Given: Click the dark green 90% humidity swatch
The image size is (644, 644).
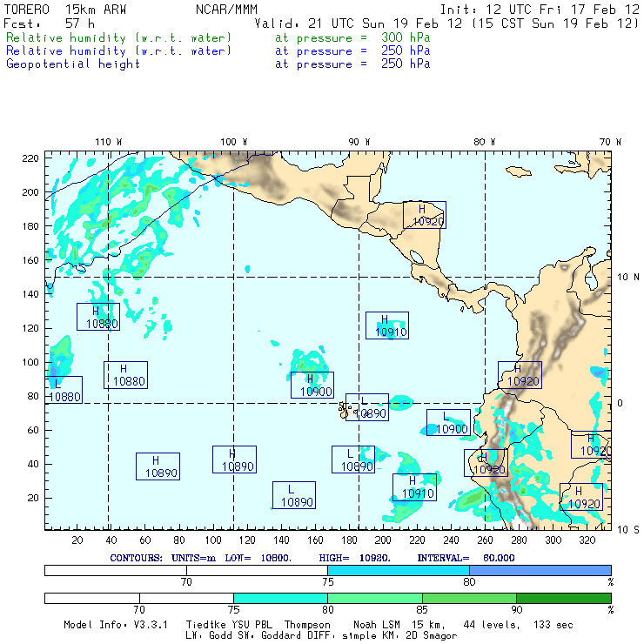Looking at the screenshot, I should tap(563, 598).
